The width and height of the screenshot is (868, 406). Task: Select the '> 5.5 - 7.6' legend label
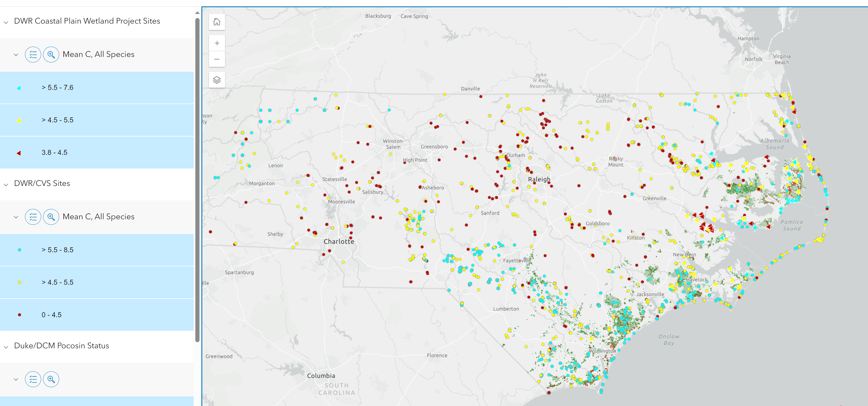click(x=57, y=87)
